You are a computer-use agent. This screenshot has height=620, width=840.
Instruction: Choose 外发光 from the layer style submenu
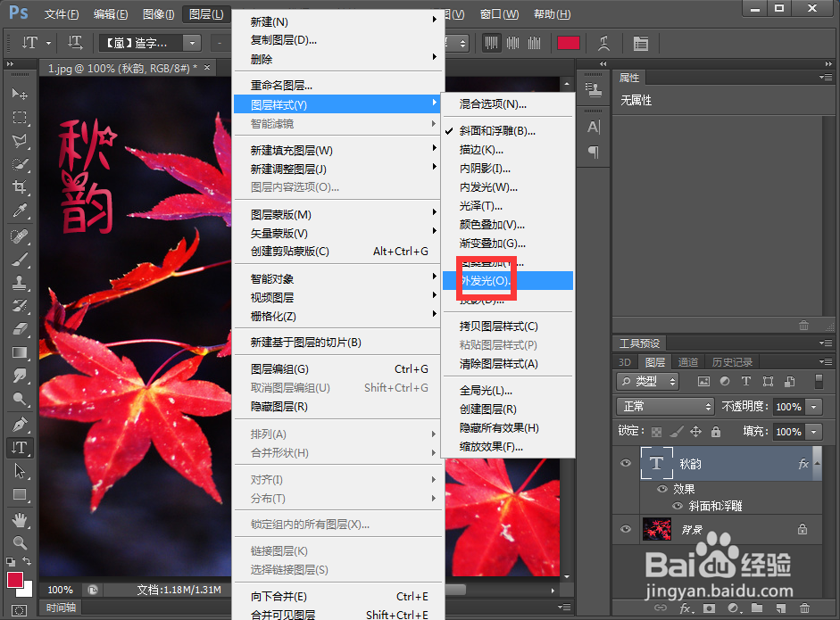[484, 279]
